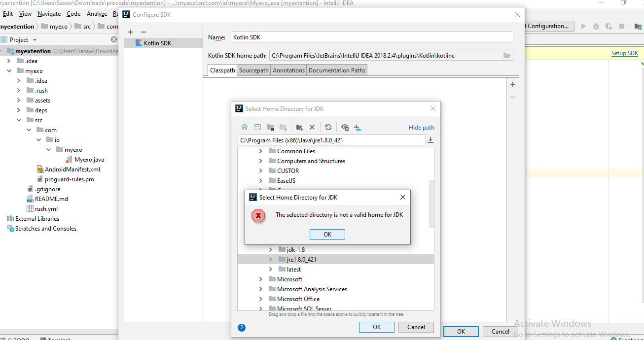Click the Project directory icon in file chooser
The image size is (644, 340).
click(270, 127)
